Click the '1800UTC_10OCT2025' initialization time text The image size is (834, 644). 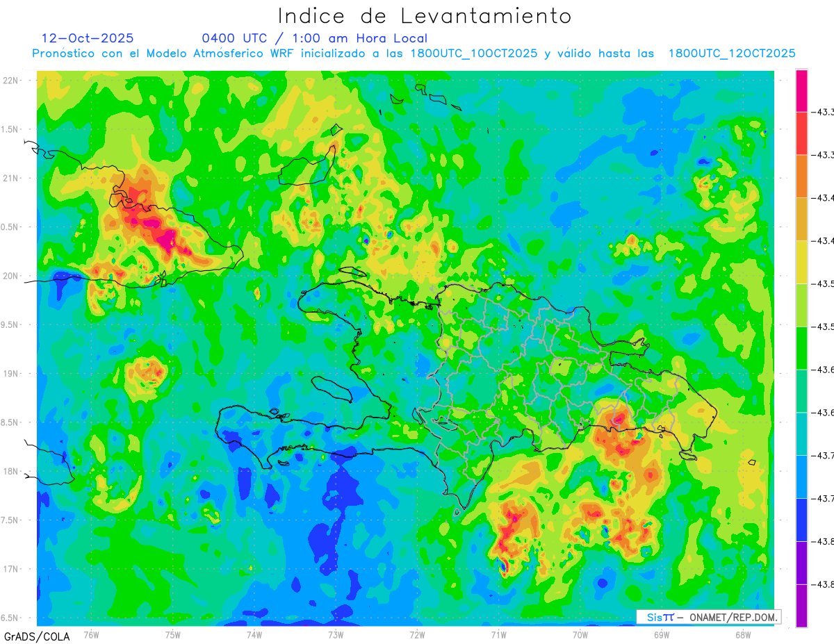tap(474, 53)
